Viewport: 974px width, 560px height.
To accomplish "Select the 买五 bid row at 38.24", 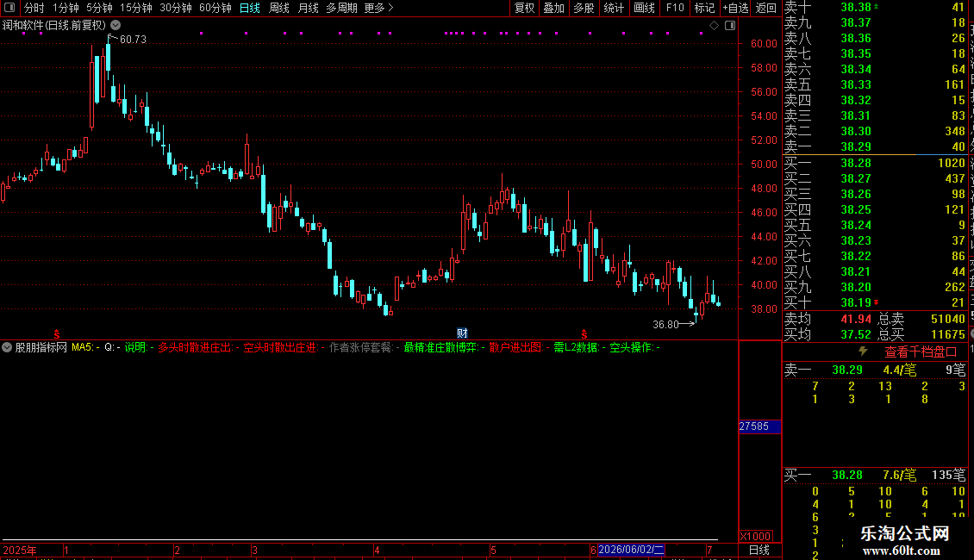I will point(875,225).
